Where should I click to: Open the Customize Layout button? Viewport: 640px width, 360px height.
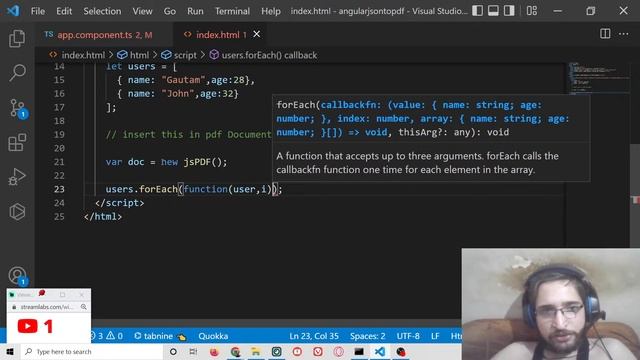(x=532, y=11)
